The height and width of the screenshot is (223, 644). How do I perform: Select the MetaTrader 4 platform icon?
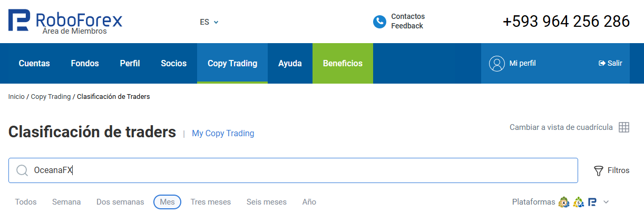(564, 202)
